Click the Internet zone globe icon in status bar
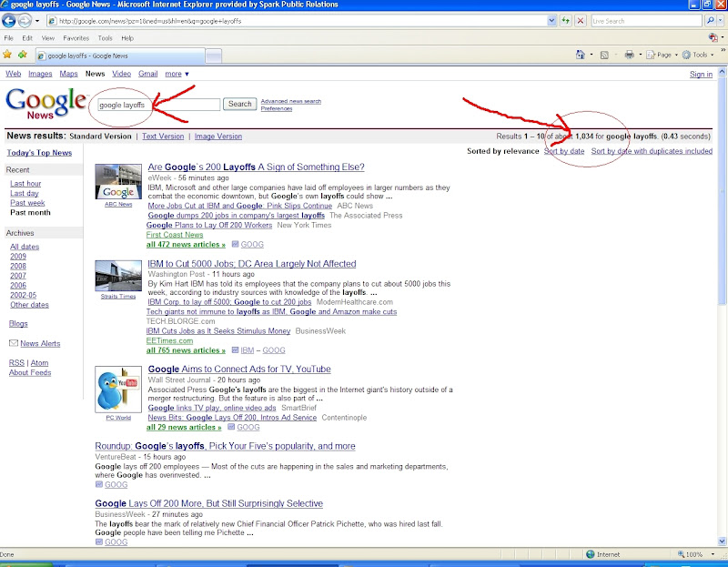This screenshot has width=728, height=567. pyautogui.click(x=590, y=554)
